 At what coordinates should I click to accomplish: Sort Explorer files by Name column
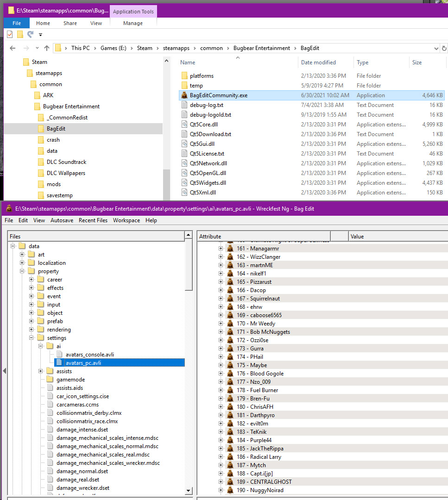(x=237, y=62)
